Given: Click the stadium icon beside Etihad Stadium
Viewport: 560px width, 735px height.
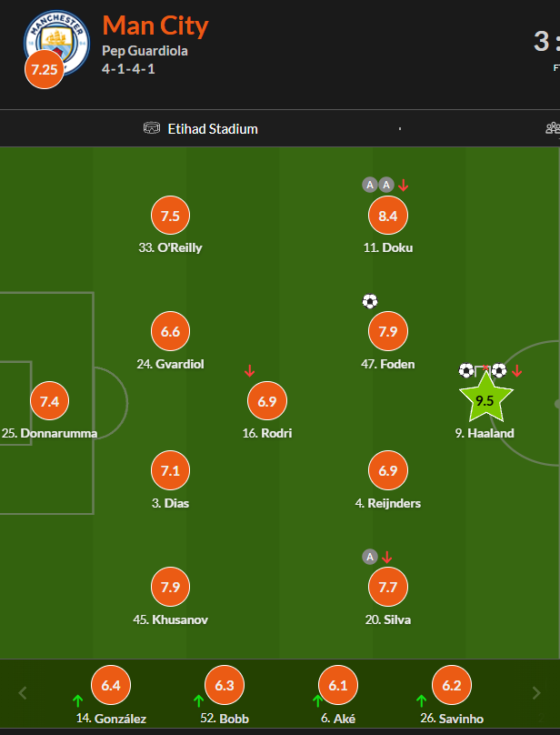Looking at the screenshot, I should click(152, 128).
